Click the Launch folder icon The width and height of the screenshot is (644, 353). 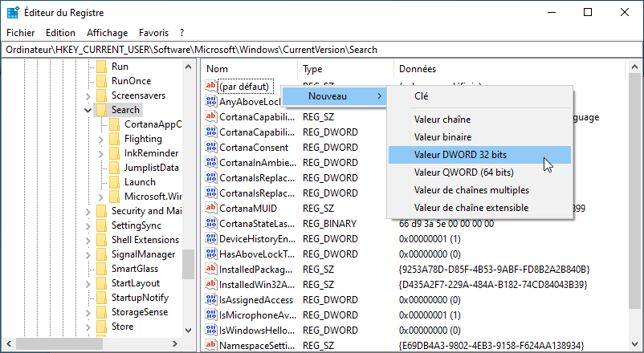(115, 182)
